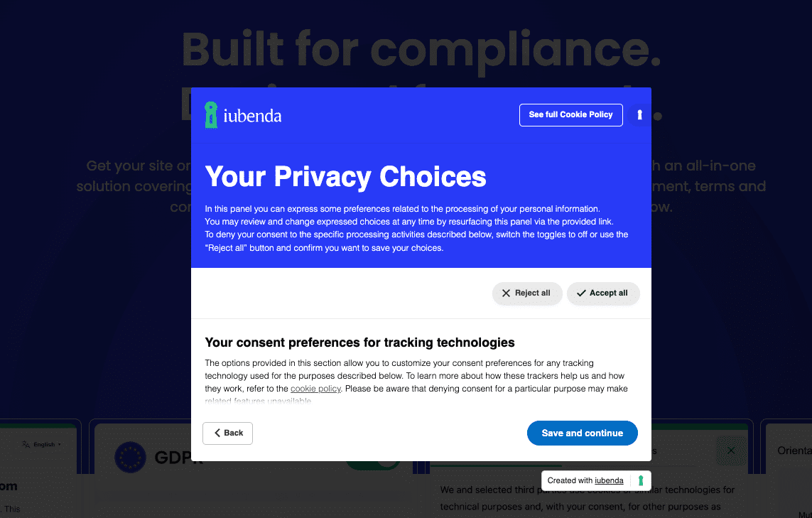Click the EU flag icon next to GDPR
This screenshot has height=518, width=812.
[x=129, y=457]
